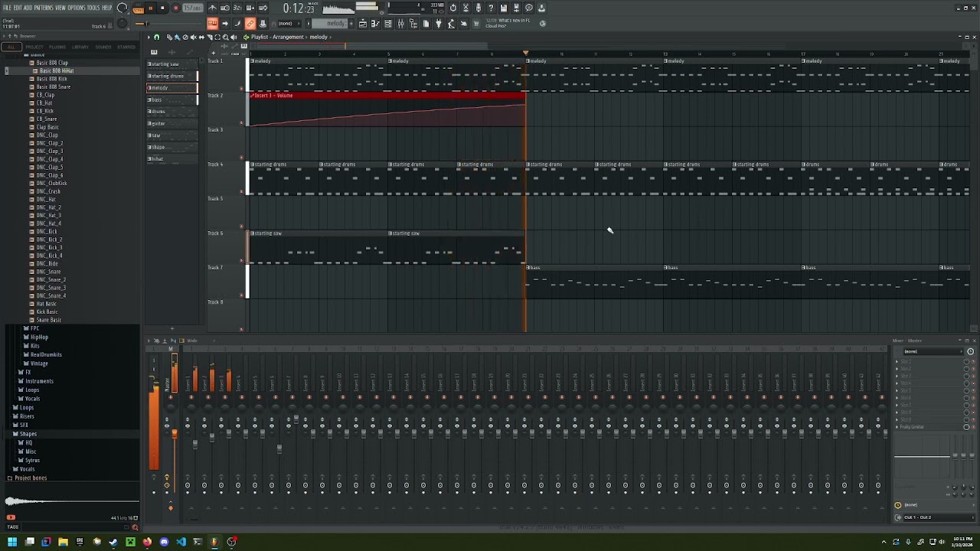Select the bass pattern in picker
Screen dimensions: 980x551
(171, 99)
